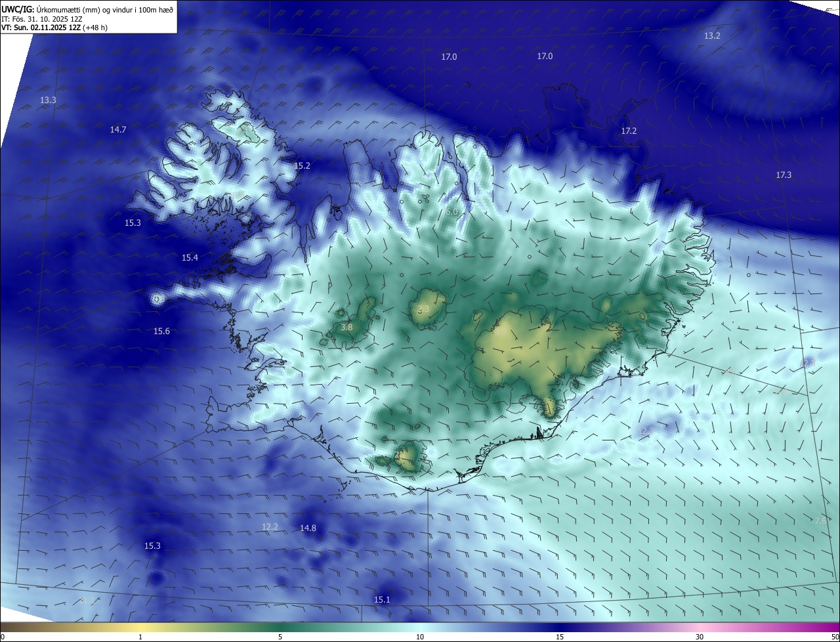The height and width of the screenshot is (642, 840).
Task: Click the 17.3 value on the map
Action: pyautogui.click(x=784, y=175)
